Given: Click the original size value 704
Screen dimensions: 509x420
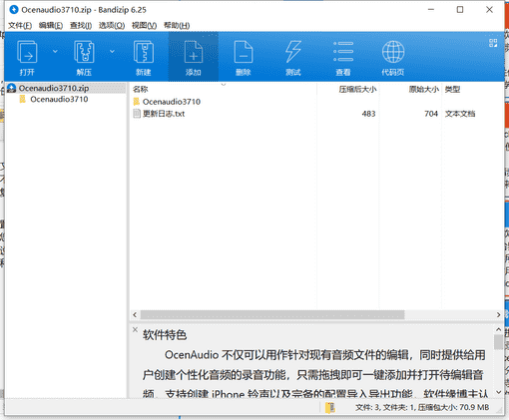Looking at the screenshot, I should click(x=431, y=114).
